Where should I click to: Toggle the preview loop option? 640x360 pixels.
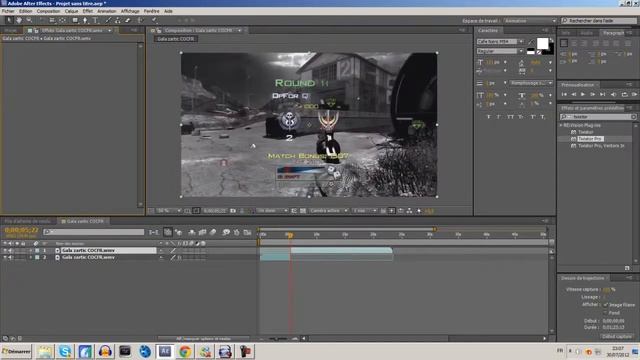click(624, 94)
